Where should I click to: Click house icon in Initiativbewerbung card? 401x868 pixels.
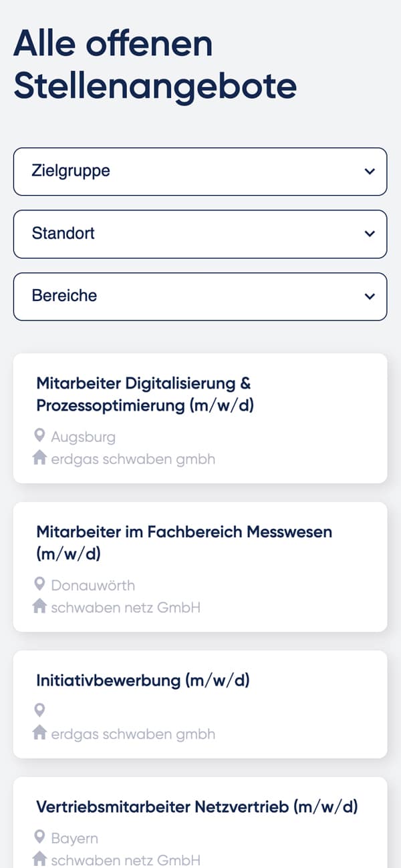coord(39,733)
